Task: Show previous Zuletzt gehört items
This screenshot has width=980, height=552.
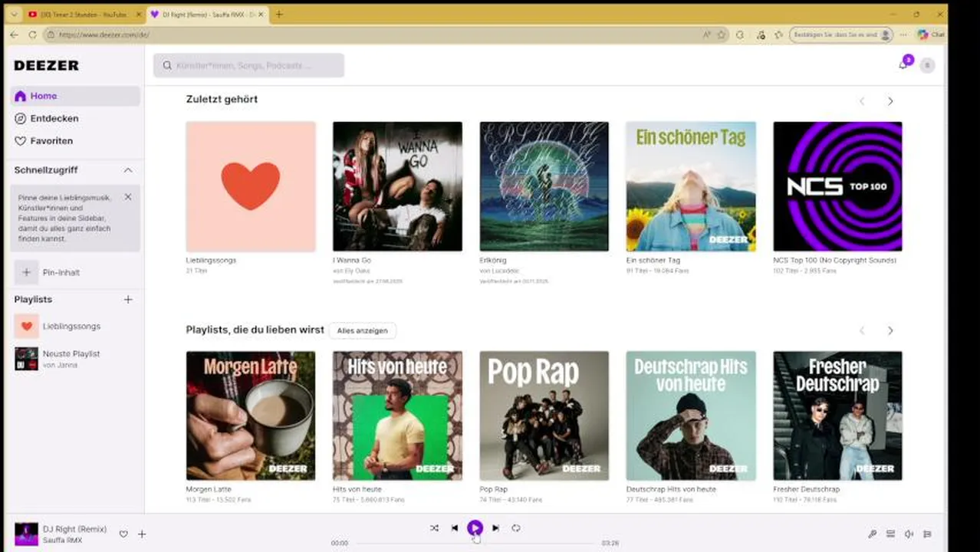Action: pyautogui.click(x=862, y=101)
